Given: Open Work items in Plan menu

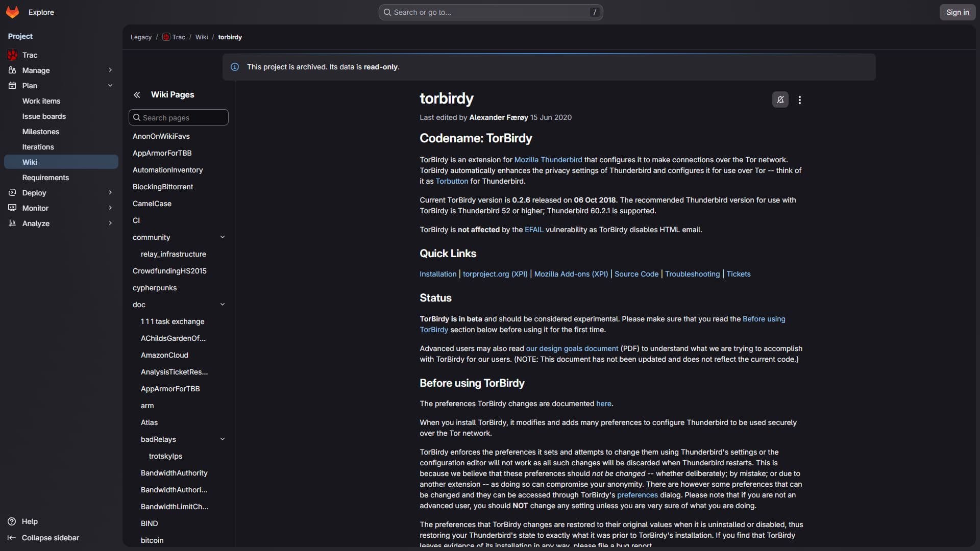Looking at the screenshot, I should [x=61, y=101].
